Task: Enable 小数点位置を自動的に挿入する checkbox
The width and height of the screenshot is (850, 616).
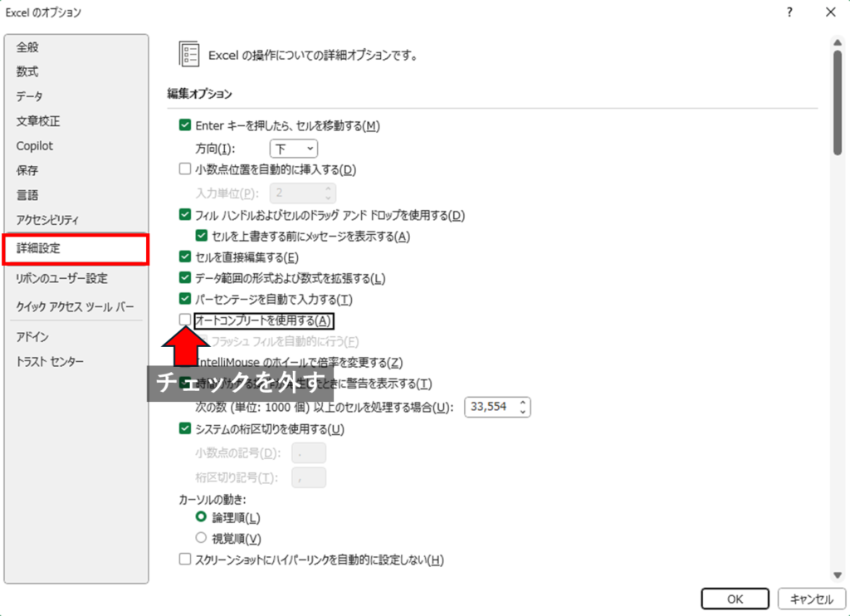Action: [185, 169]
